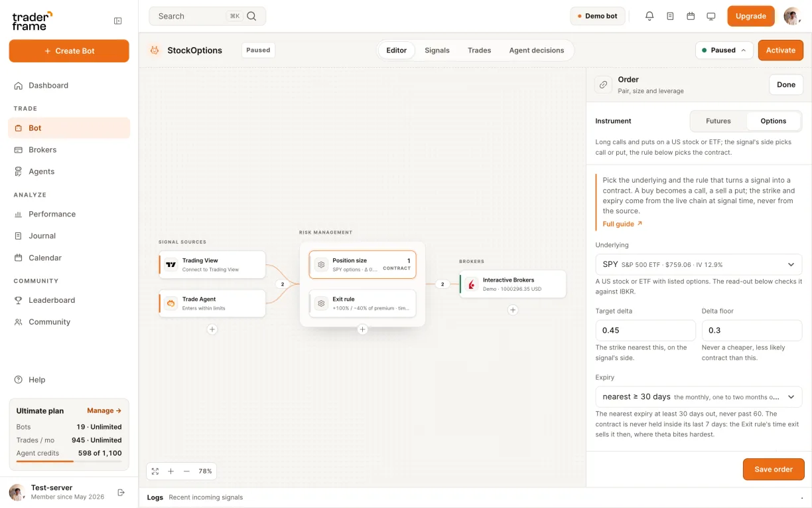Select the Interactive Brokers node card
The height and width of the screenshot is (508, 812).
(x=513, y=284)
